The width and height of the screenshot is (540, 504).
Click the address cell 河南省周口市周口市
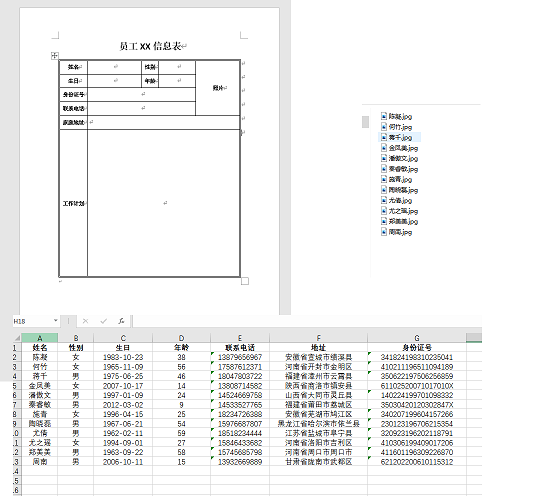(x=319, y=452)
